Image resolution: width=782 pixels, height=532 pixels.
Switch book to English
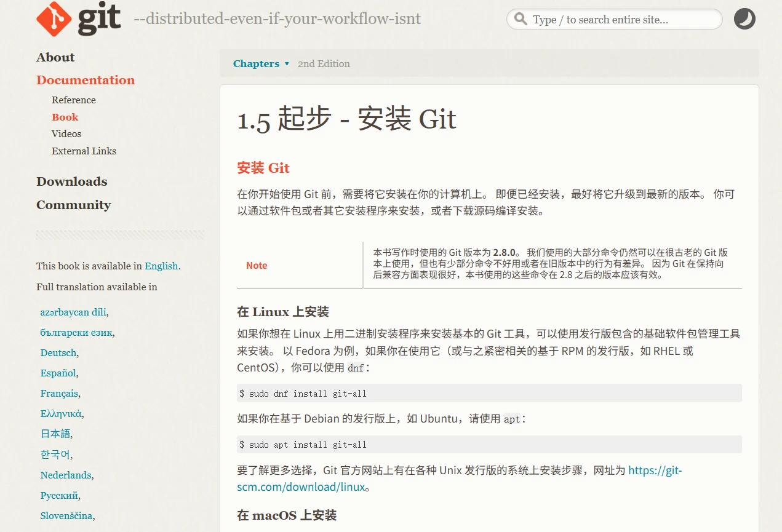(161, 266)
